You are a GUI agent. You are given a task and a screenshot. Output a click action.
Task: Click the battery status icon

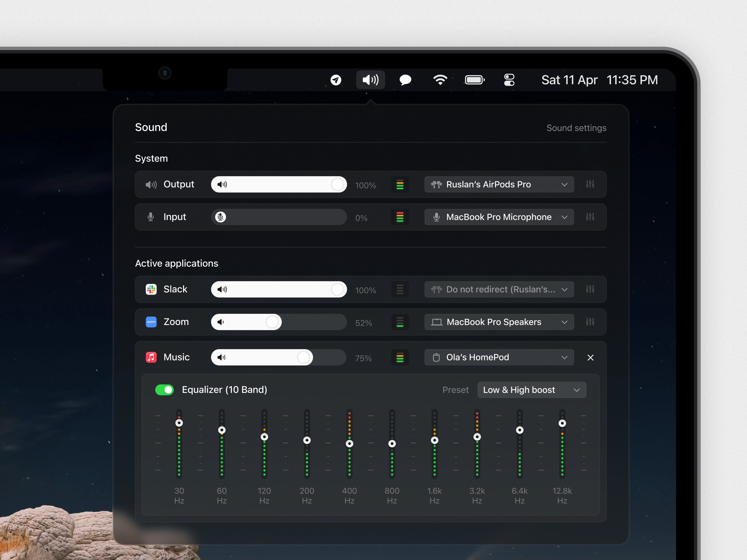(x=475, y=80)
